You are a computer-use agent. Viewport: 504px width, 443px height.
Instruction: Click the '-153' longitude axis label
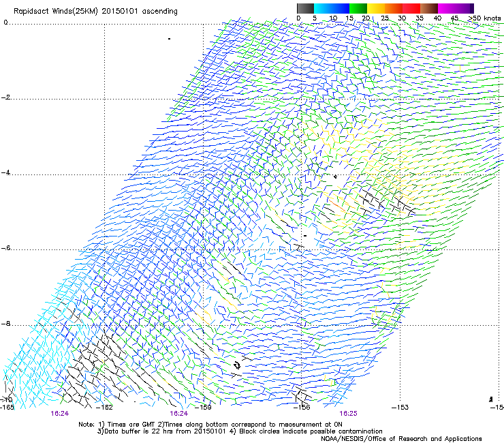(x=400, y=408)
